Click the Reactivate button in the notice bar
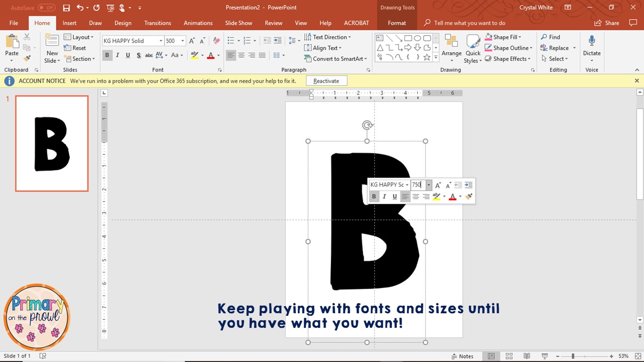 tap(326, 80)
